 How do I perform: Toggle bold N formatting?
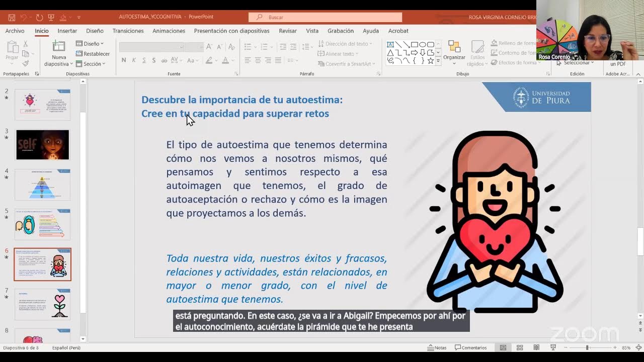[124, 60]
